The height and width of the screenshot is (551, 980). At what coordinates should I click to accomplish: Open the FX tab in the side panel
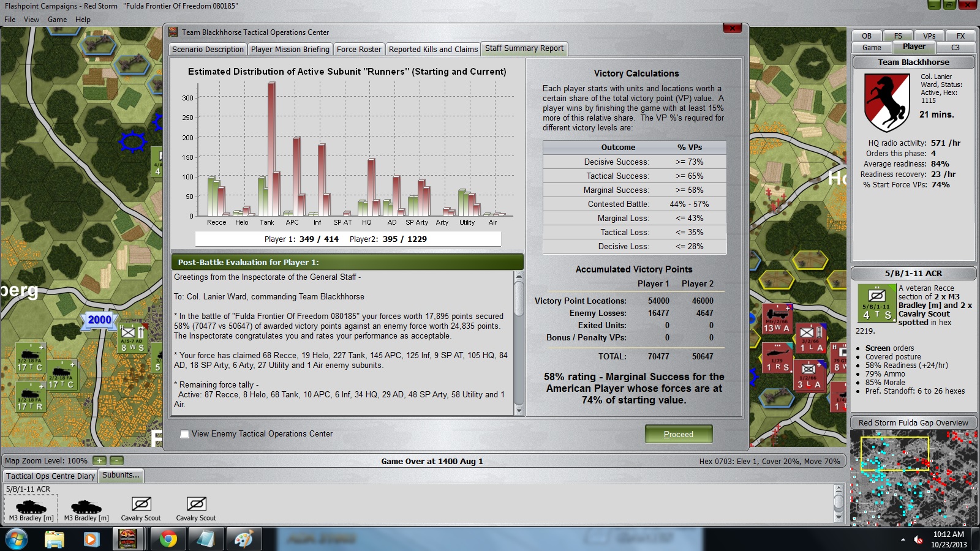tap(960, 36)
